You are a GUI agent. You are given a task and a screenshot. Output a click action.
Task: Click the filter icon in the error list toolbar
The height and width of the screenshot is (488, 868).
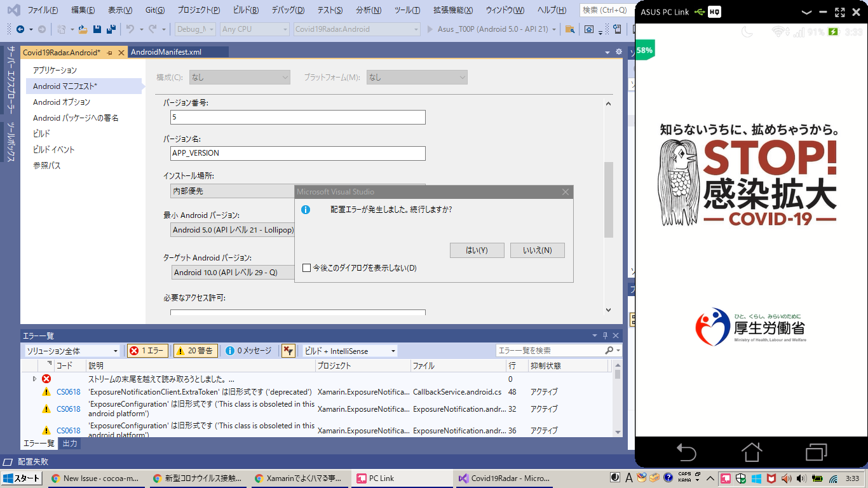point(289,350)
